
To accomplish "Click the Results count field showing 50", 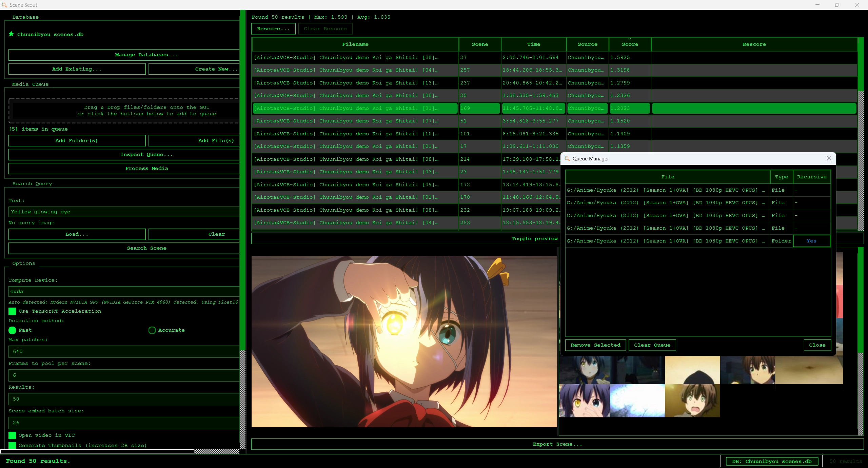I will [124, 399].
